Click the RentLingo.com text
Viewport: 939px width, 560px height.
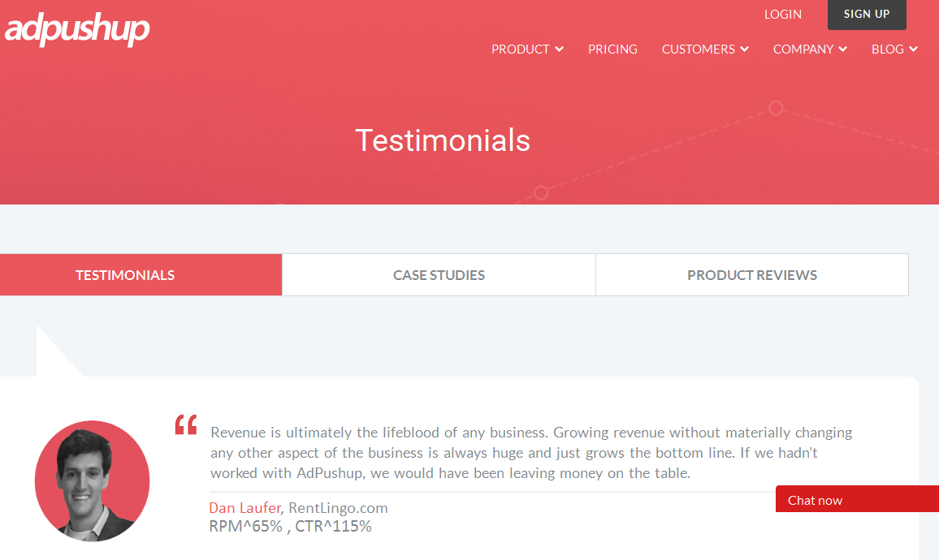coord(339,508)
